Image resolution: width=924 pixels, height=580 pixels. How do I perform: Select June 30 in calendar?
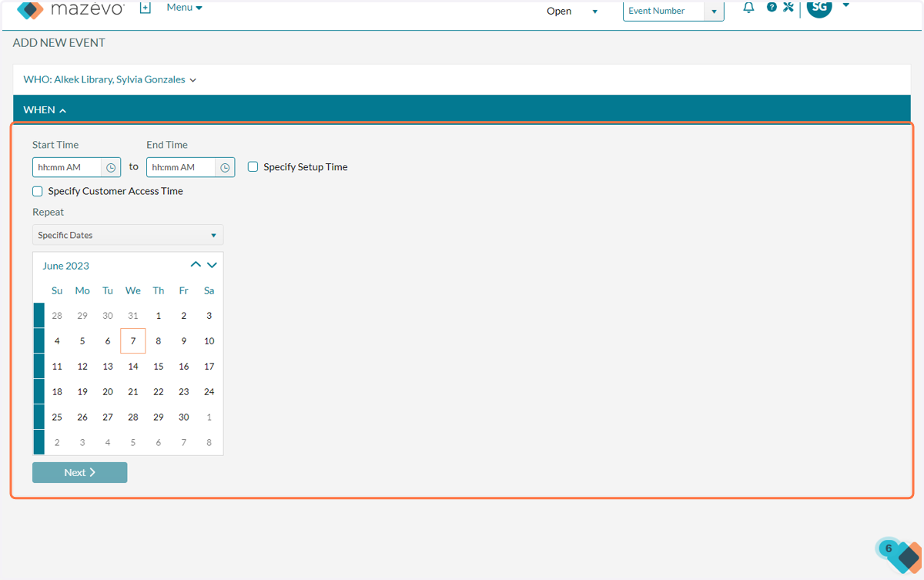(184, 417)
